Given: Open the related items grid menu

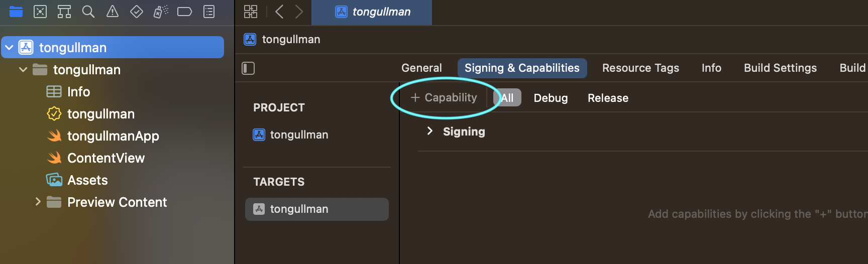Looking at the screenshot, I should coord(251,12).
